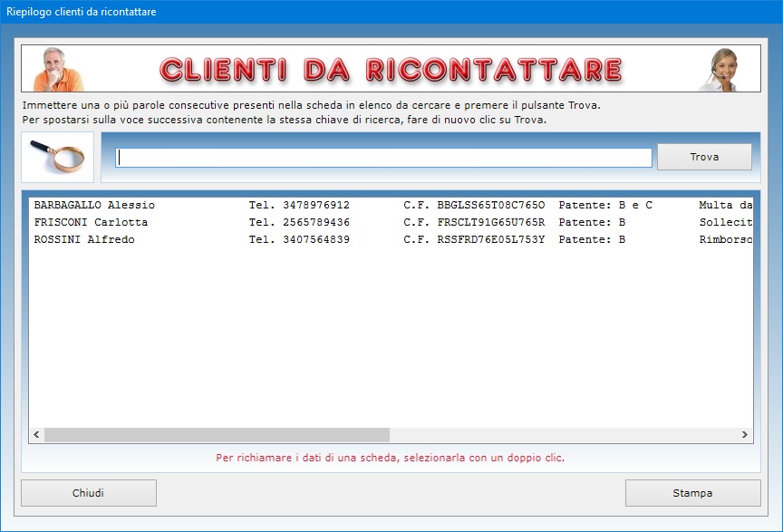Click the right arrow of horizontal scrollbar
783x532 pixels.
pyautogui.click(x=745, y=435)
